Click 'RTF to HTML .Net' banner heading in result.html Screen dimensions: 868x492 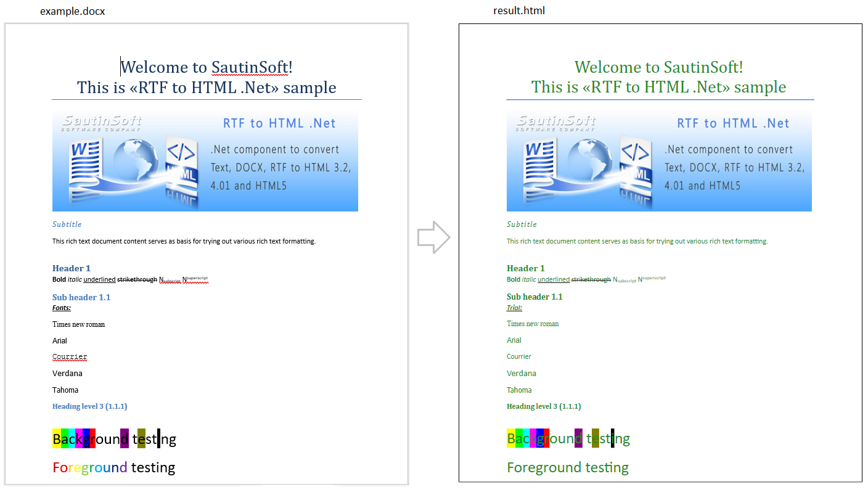(734, 123)
